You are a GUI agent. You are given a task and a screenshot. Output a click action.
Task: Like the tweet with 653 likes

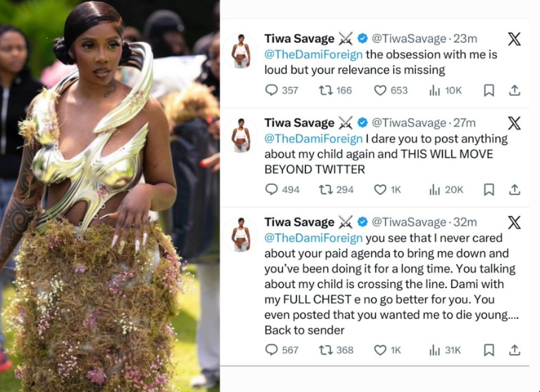pyautogui.click(x=381, y=90)
